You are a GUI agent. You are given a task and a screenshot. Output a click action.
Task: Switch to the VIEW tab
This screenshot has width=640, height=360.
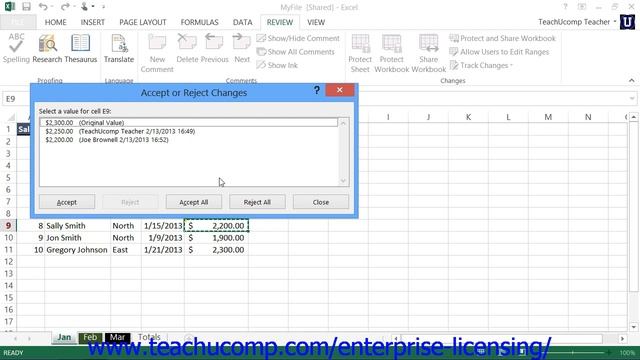point(316,22)
